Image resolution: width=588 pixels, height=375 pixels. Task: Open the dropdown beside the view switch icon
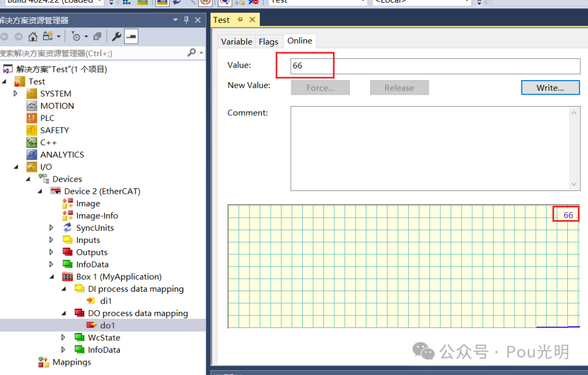click(x=58, y=36)
